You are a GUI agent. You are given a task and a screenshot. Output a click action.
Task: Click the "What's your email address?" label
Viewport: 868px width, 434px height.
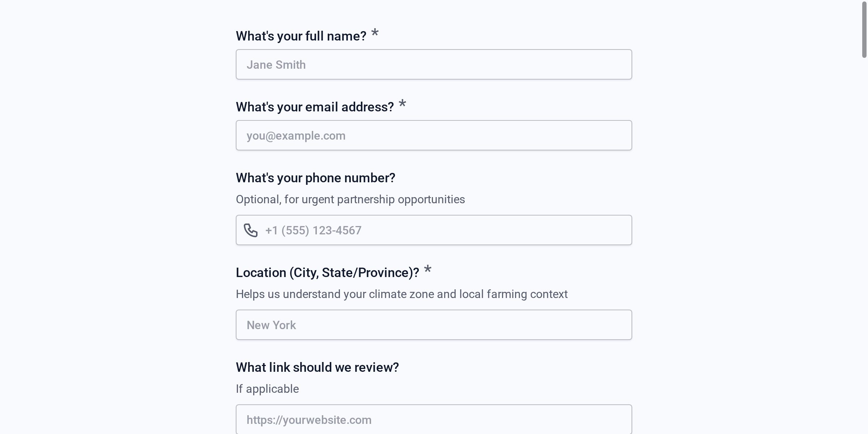315,107
